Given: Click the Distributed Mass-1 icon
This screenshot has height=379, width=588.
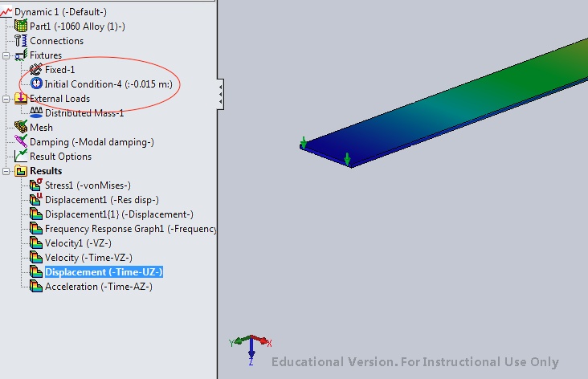Looking at the screenshot, I should click(x=36, y=112).
